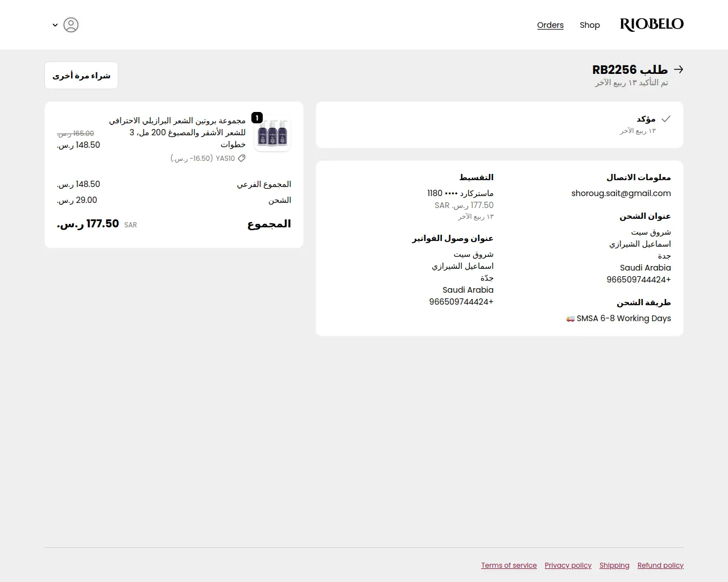728x582 pixels.
Task: Open Terms of service link
Action: 509,565
